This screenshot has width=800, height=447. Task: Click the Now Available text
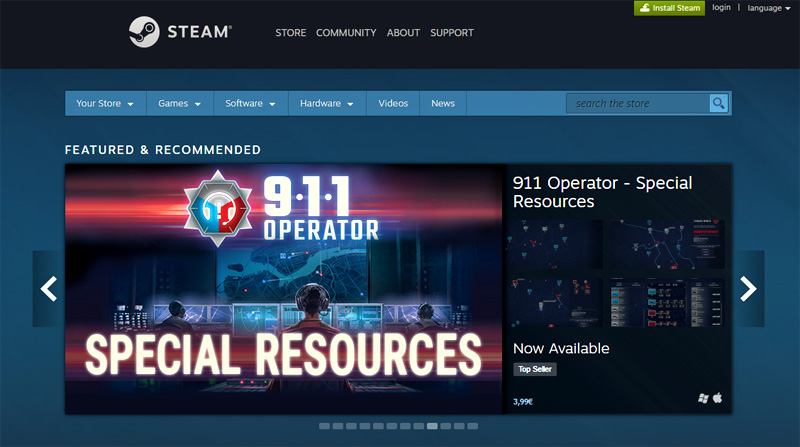(x=561, y=349)
